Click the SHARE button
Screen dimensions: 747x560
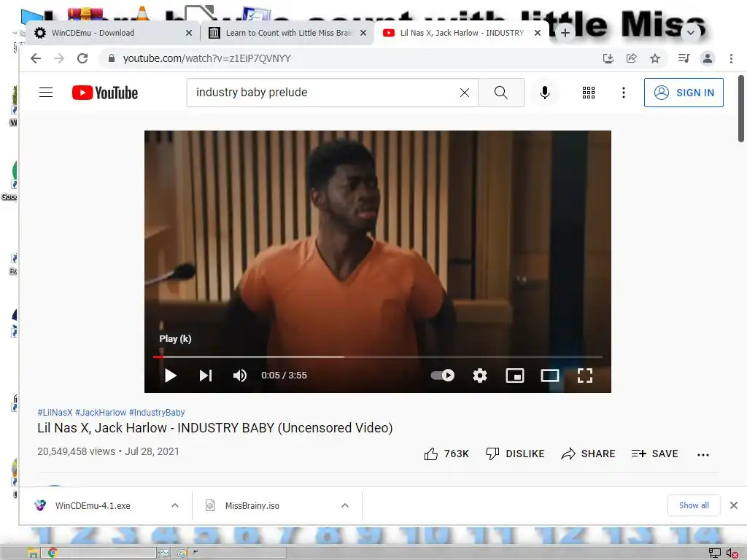[x=588, y=454]
